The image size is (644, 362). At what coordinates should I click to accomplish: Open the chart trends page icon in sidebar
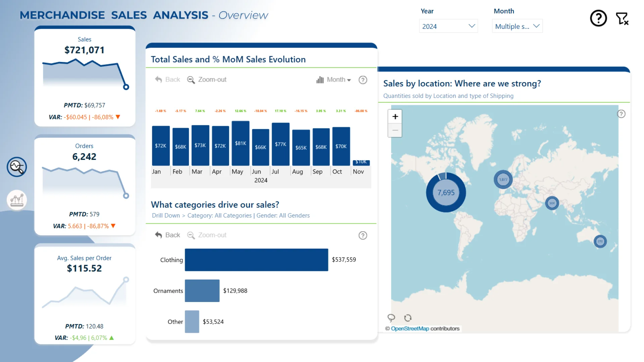click(17, 200)
